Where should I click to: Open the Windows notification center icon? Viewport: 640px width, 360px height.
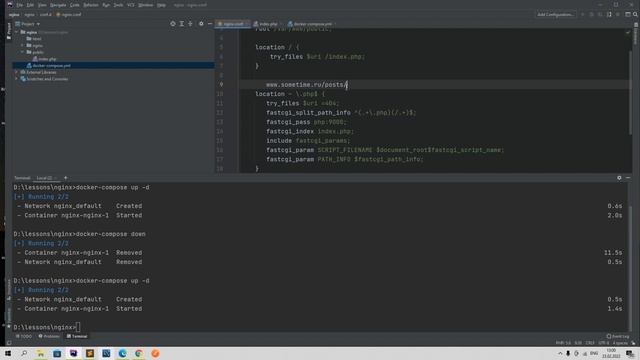click(630, 353)
